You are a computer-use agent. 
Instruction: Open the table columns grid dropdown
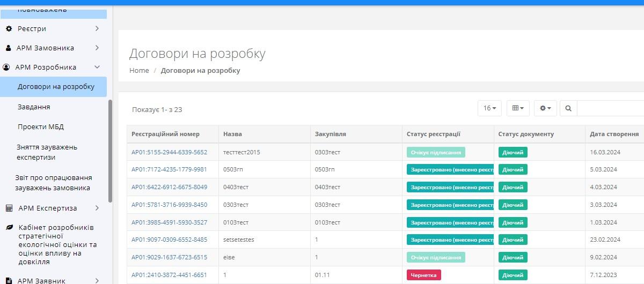(517, 108)
